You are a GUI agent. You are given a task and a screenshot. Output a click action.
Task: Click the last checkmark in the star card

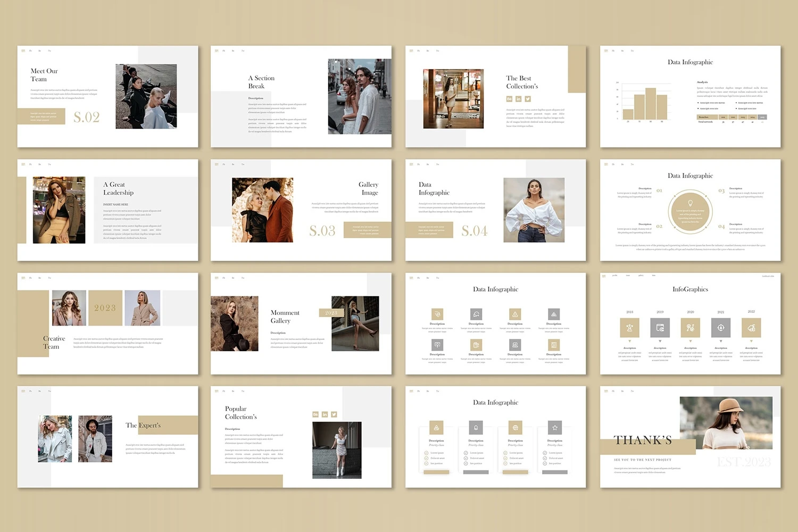pos(545,463)
